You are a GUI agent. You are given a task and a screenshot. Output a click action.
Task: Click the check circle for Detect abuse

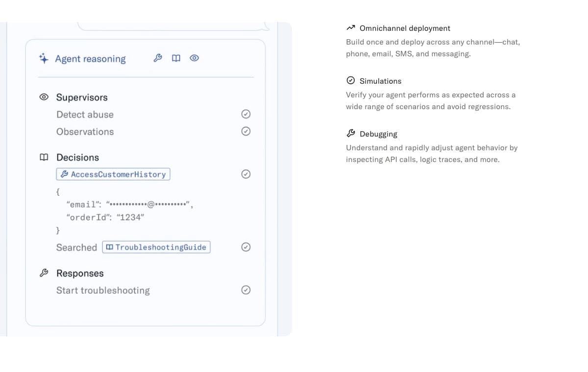pos(246,114)
